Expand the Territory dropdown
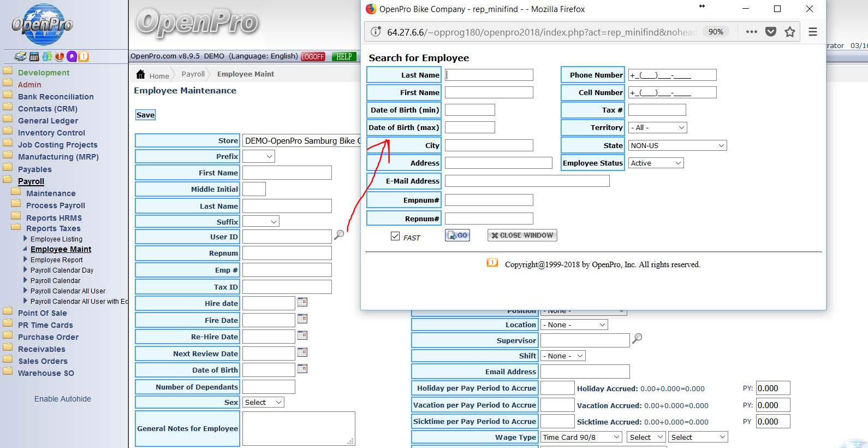 pos(657,127)
